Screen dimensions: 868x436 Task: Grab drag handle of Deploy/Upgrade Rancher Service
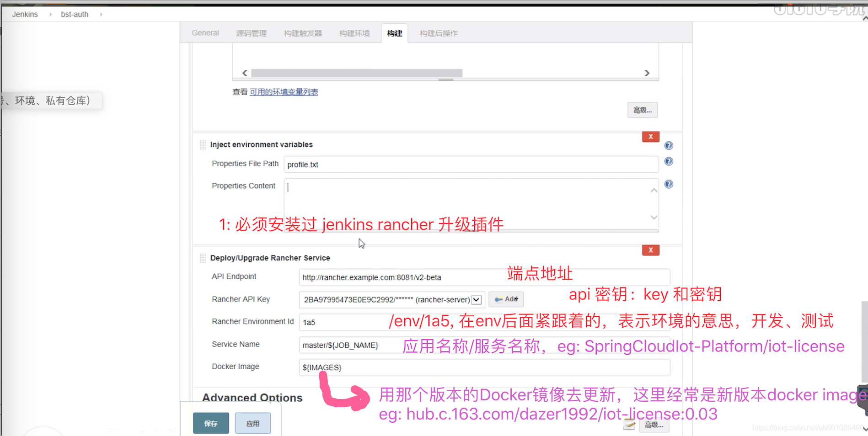(203, 258)
